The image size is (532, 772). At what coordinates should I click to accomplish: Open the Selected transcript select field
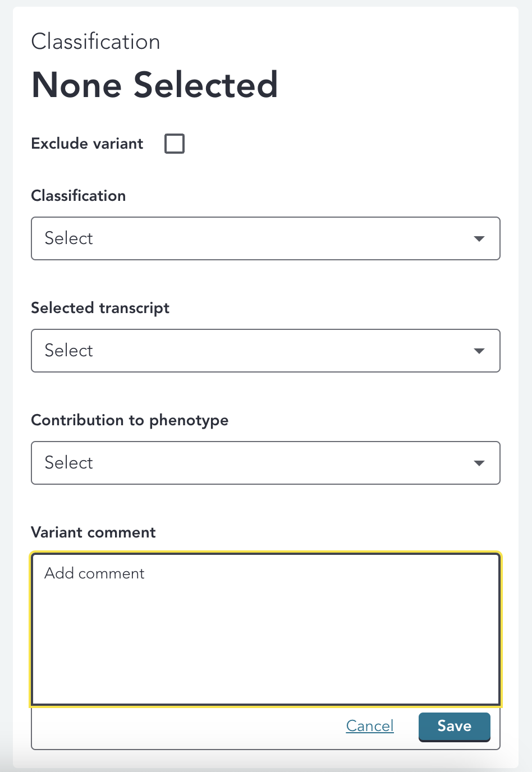click(x=265, y=351)
